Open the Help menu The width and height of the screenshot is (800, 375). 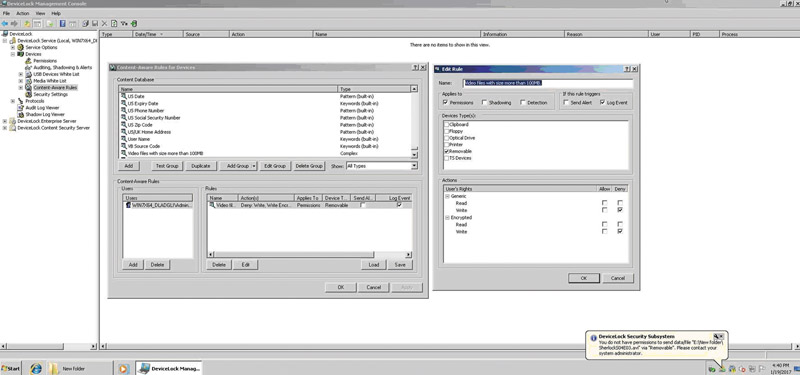56,13
